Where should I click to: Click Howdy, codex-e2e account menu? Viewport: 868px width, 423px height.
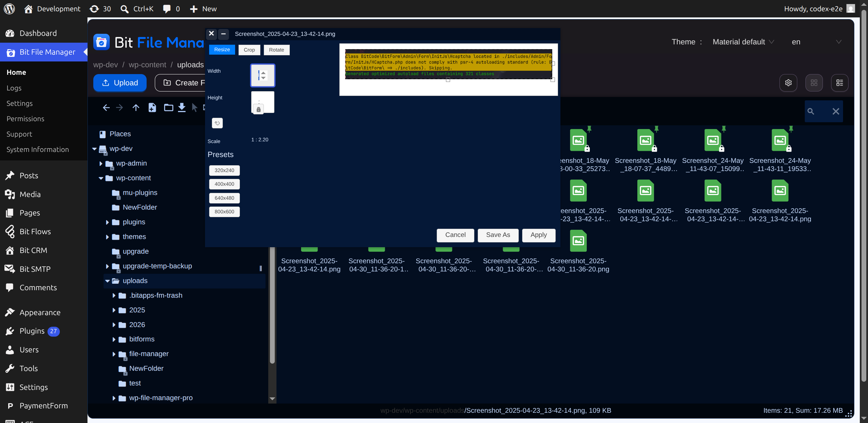coord(819,9)
